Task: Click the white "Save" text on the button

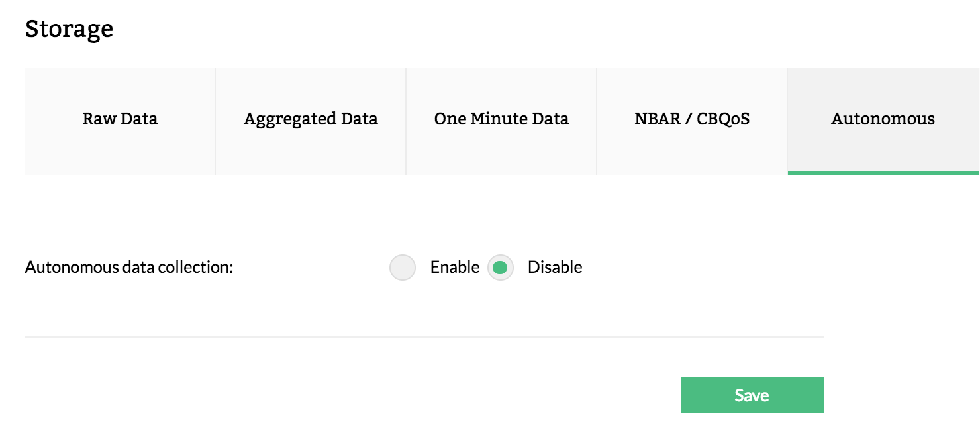Action: [752, 396]
